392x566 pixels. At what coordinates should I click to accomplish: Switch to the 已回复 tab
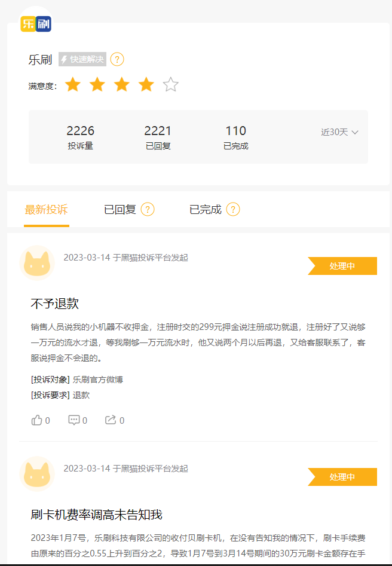(120, 209)
